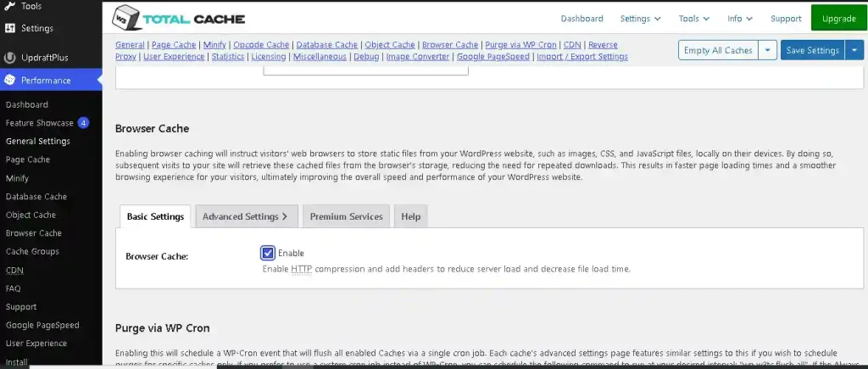This screenshot has width=868, height=369.
Task: Open Cache Groups in sidebar
Action: tap(32, 252)
